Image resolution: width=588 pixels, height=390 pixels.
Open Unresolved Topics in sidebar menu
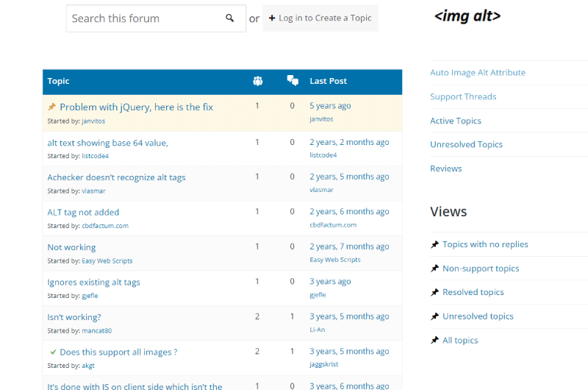tap(466, 144)
